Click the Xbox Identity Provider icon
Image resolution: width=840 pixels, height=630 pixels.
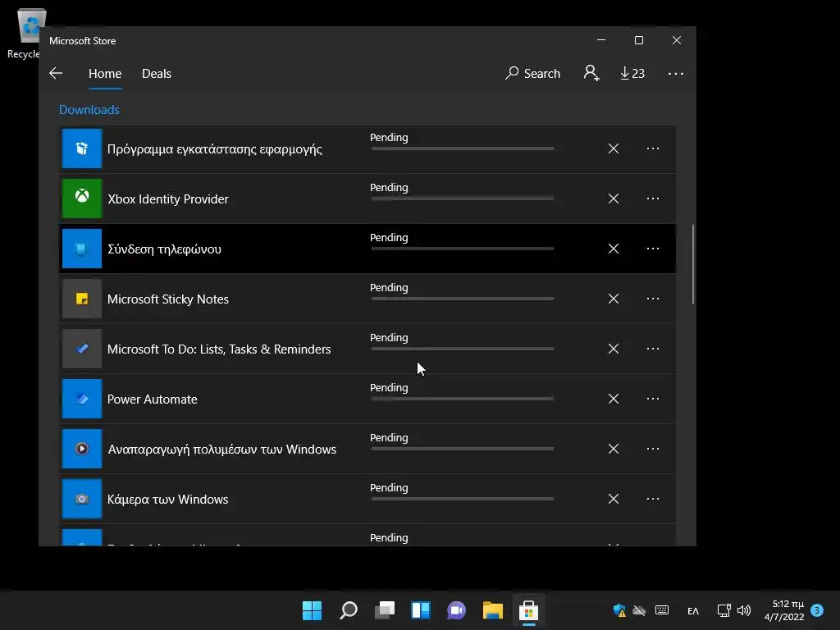pyautogui.click(x=82, y=199)
